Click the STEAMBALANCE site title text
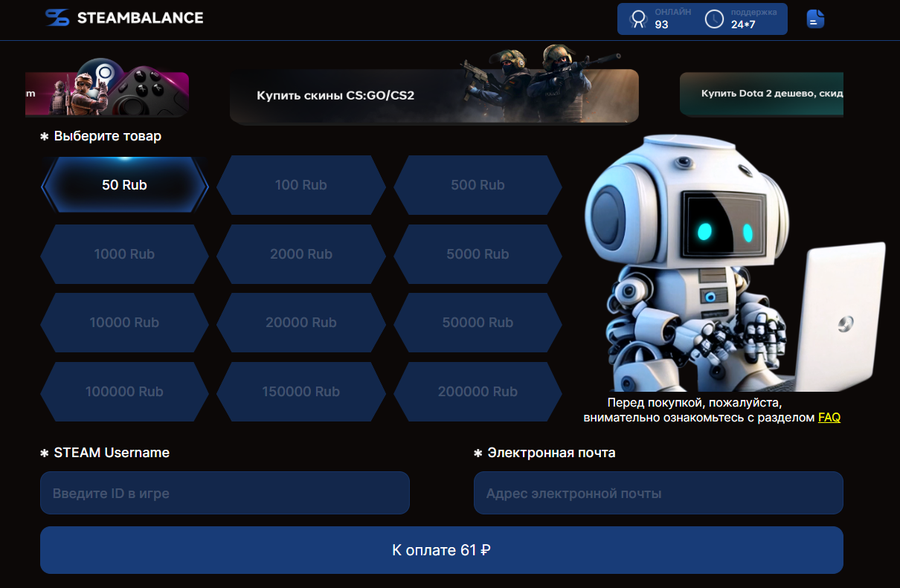Screen dimensions: 900x588 click(x=140, y=18)
